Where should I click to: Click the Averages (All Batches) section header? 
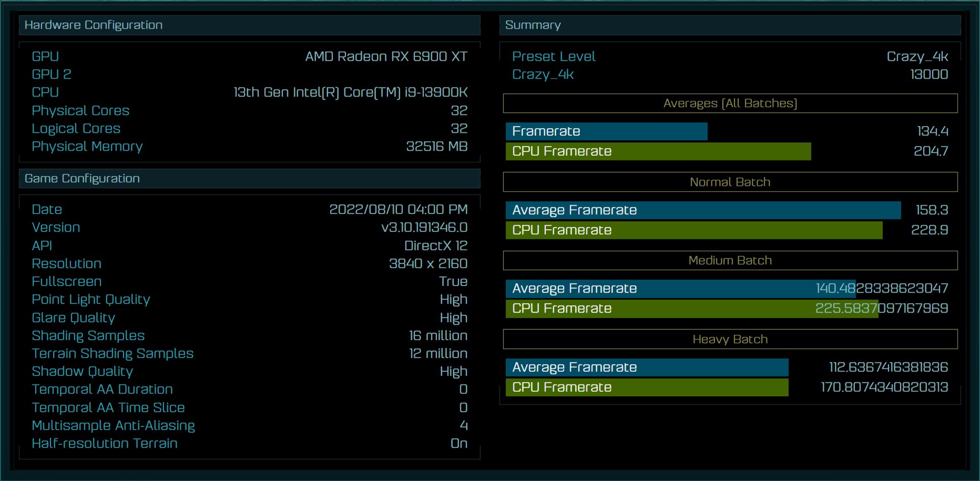(730, 103)
